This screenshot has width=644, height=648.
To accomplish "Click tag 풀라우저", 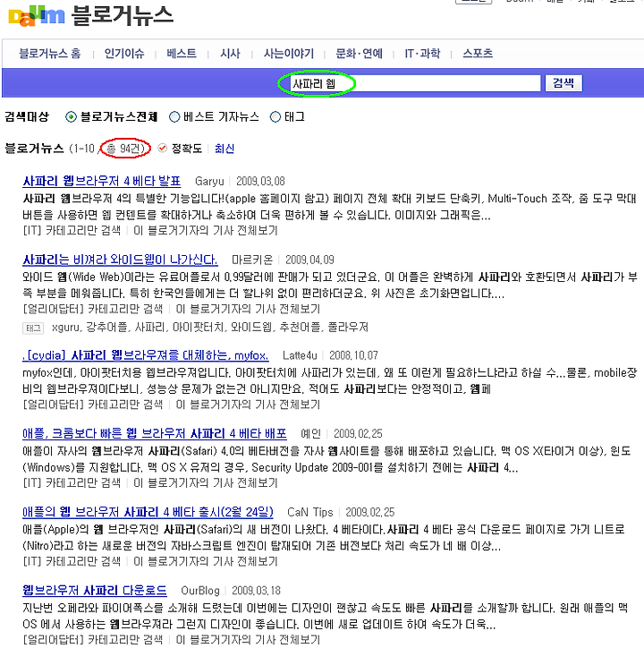I will [348, 328].
